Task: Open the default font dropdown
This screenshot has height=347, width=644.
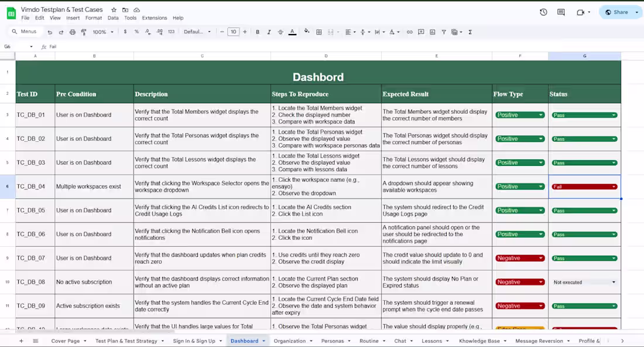Action: (197, 32)
